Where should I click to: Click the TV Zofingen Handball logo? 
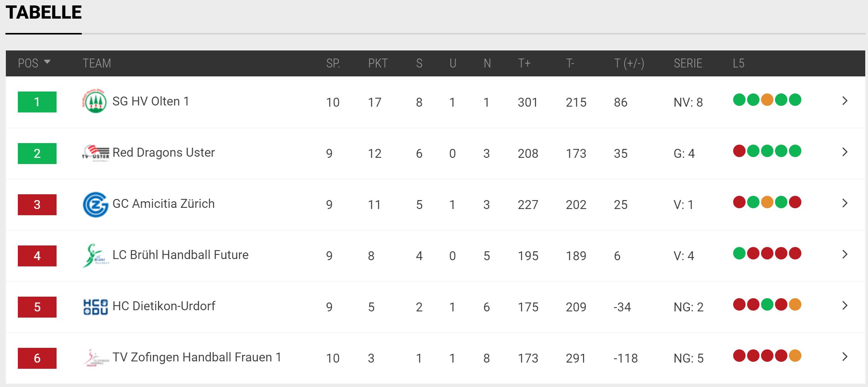[96, 358]
